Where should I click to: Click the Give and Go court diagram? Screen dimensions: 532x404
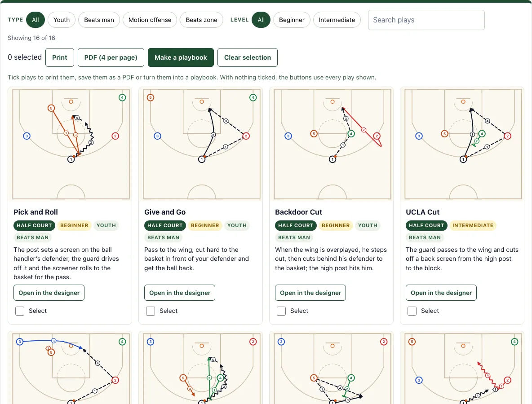(202, 144)
